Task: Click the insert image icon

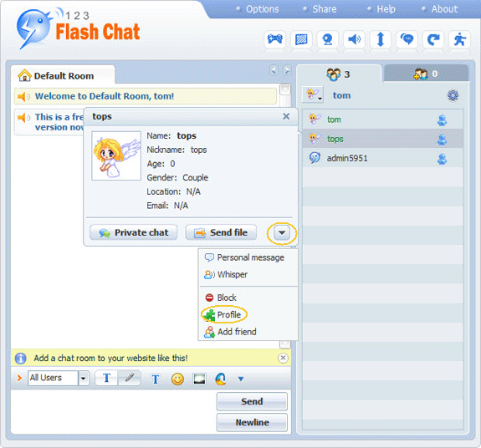Action: pos(199,379)
